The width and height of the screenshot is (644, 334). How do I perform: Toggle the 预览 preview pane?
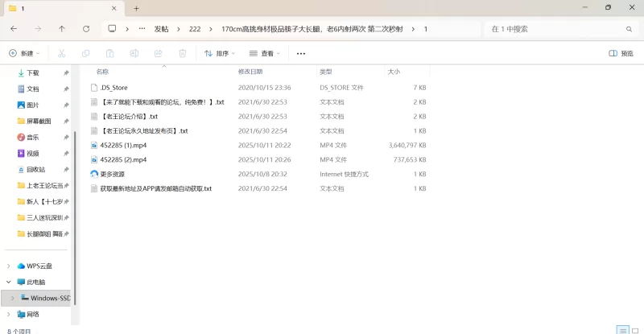[625, 53]
